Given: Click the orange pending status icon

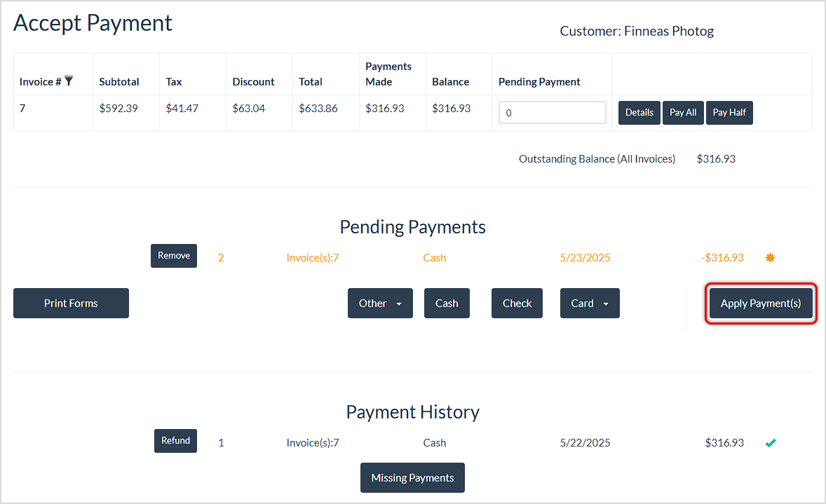Looking at the screenshot, I should 770,257.
